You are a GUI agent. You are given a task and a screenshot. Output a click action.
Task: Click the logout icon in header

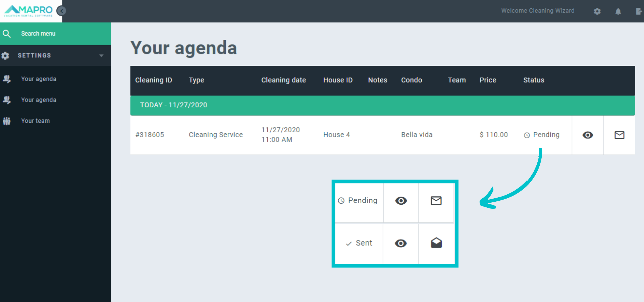(638, 11)
